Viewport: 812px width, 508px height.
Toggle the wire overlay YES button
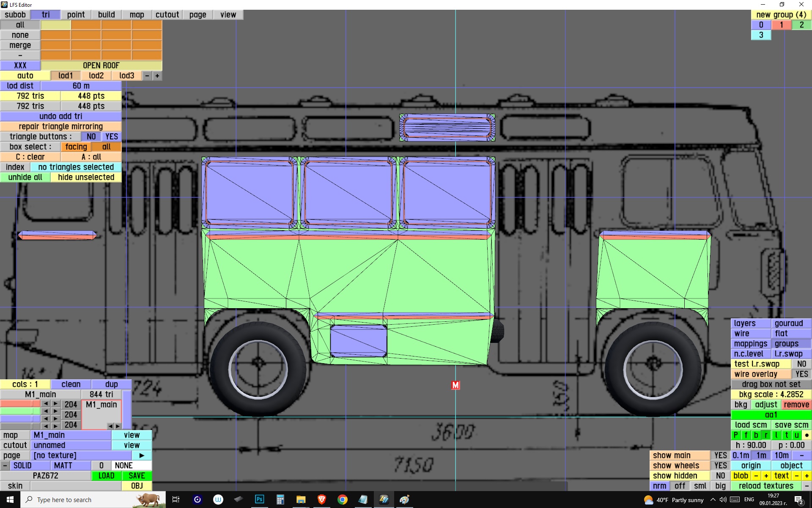point(801,374)
